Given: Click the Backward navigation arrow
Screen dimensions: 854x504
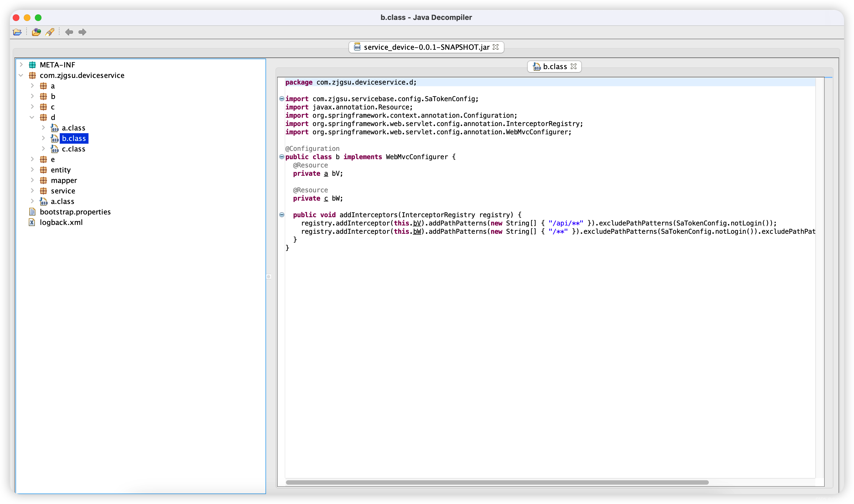Looking at the screenshot, I should pyautogui.click(x=69, y=32).
